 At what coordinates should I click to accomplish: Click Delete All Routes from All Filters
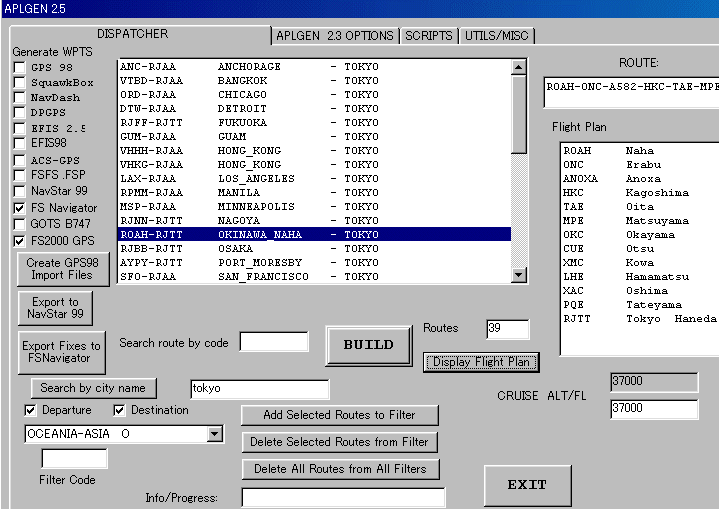click(x=339, y=469)
